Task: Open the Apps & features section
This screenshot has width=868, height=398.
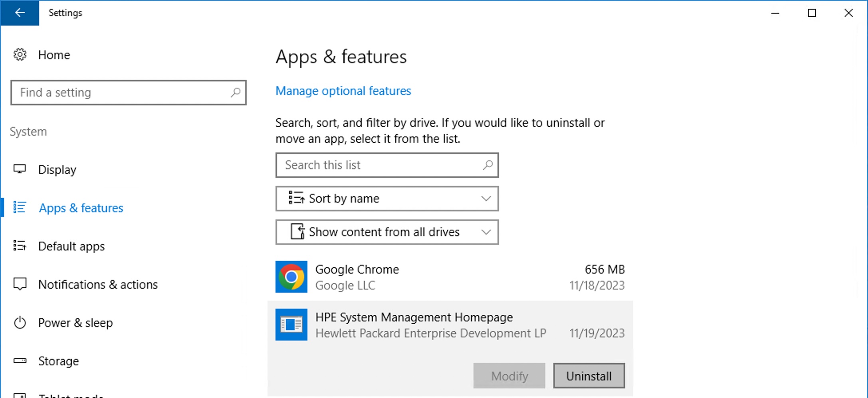Action: (81, 208)
